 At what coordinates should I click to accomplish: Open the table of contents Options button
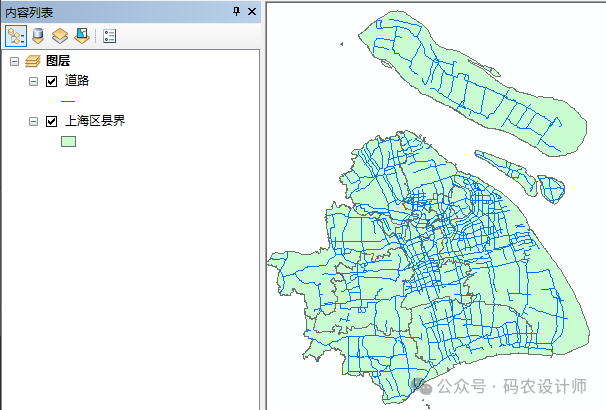coord(109,36)
